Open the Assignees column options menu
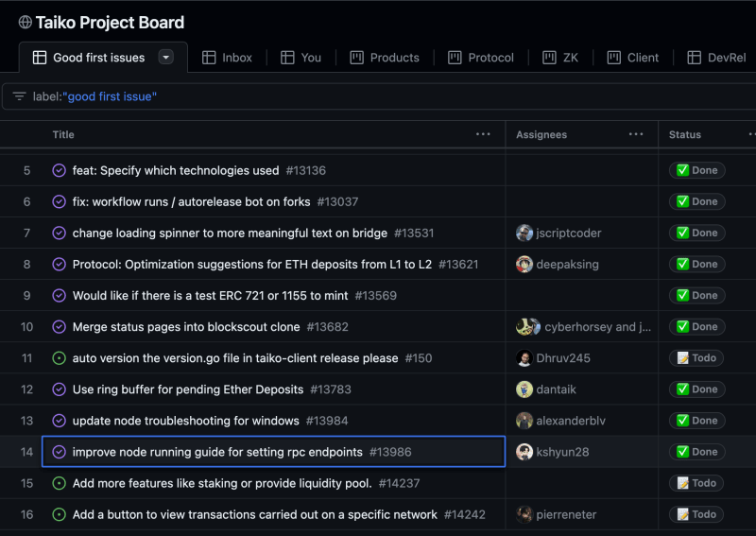 pyautogui.click(x=636, y=134)
